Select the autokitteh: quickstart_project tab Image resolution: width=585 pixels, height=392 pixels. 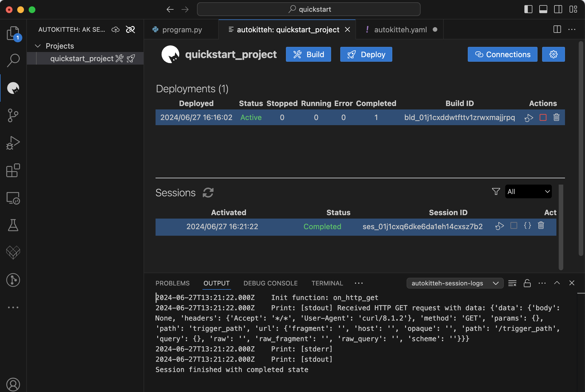pyautogui.click(x=288, y=29)
